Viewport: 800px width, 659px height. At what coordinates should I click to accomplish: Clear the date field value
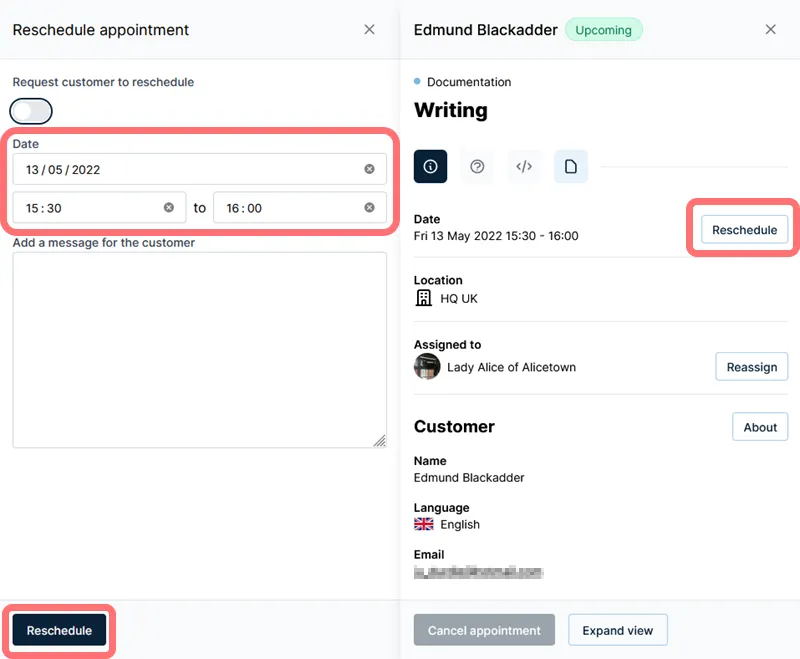[x=369, y=169]
